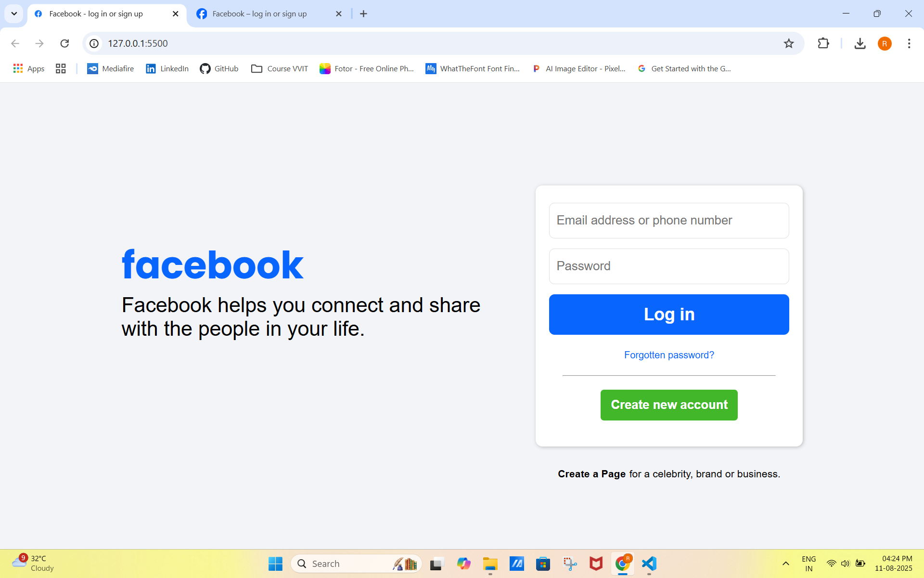Focus the Password field
924x578 pixels.
(669, 266)
